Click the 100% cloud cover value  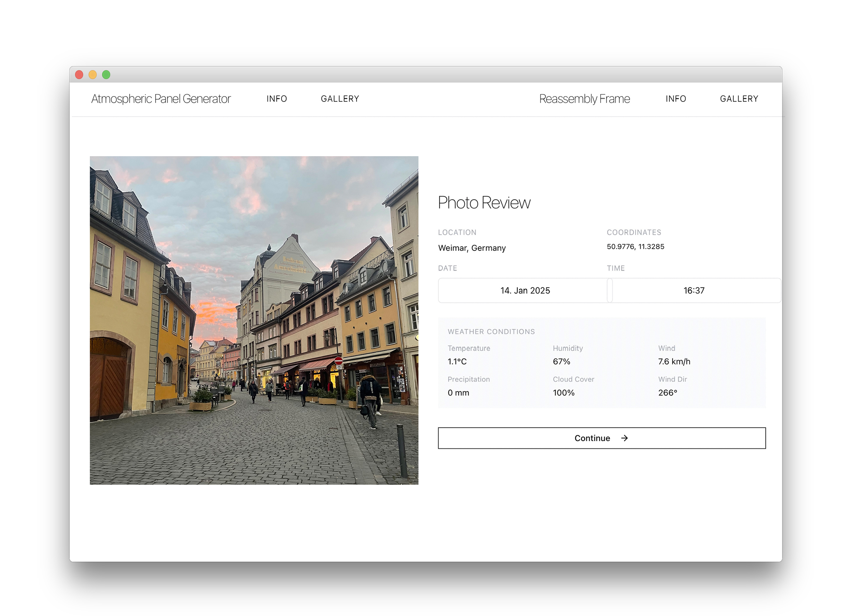(563, 393)
